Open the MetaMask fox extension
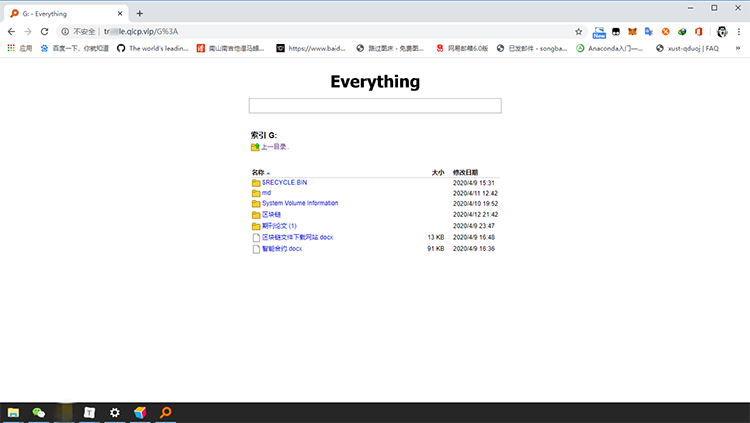 click(631, 31)
